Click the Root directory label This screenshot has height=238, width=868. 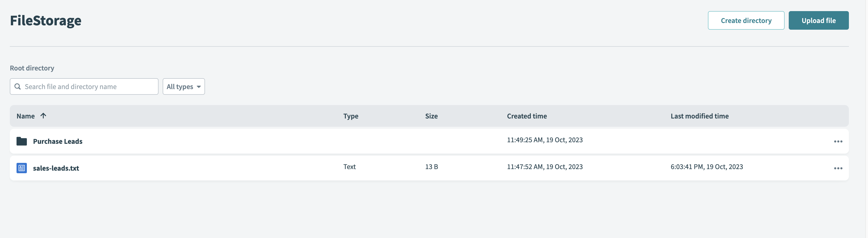pos(32,68)
